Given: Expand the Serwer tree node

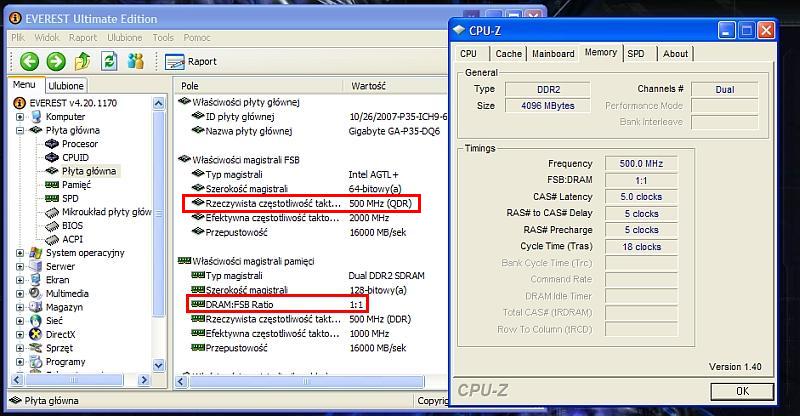Looking at the screenshot, I should click(19, 266).
